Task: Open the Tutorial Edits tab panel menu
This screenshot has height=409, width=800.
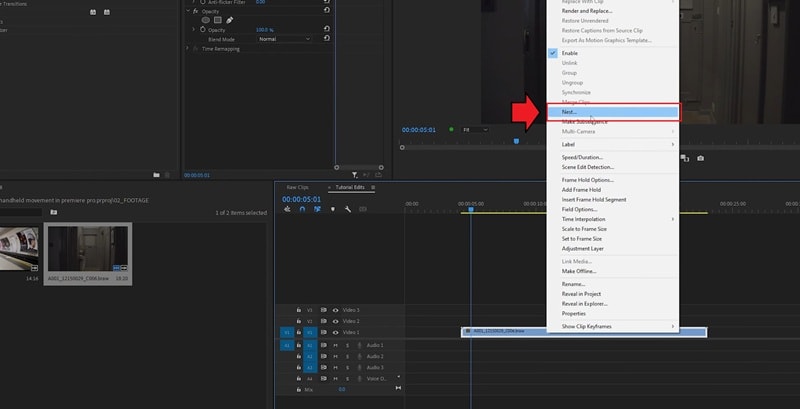Action: [x=373, y=187]
